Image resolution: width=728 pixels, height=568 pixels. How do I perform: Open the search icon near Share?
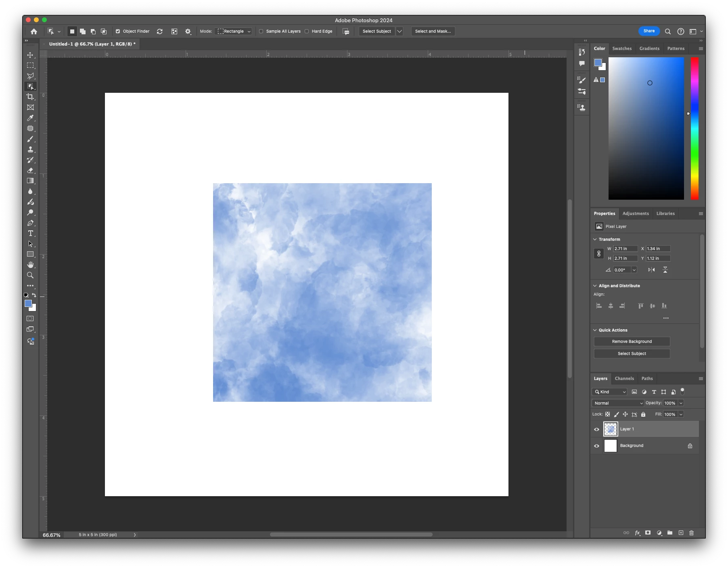tap(668, 31)
